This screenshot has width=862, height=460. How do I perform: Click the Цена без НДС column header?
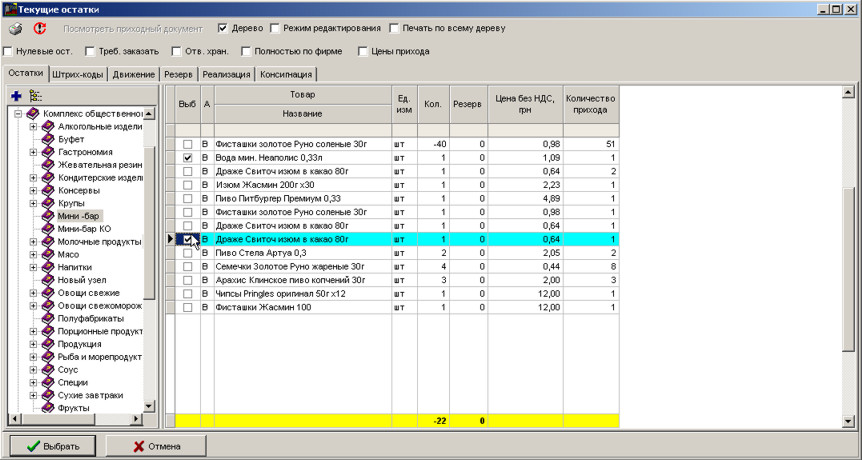[525, 104]
